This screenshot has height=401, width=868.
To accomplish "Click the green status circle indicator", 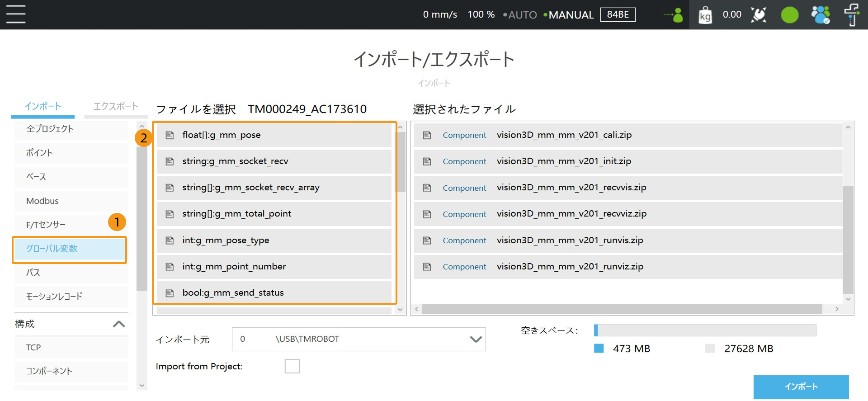I will pos(789,15).
